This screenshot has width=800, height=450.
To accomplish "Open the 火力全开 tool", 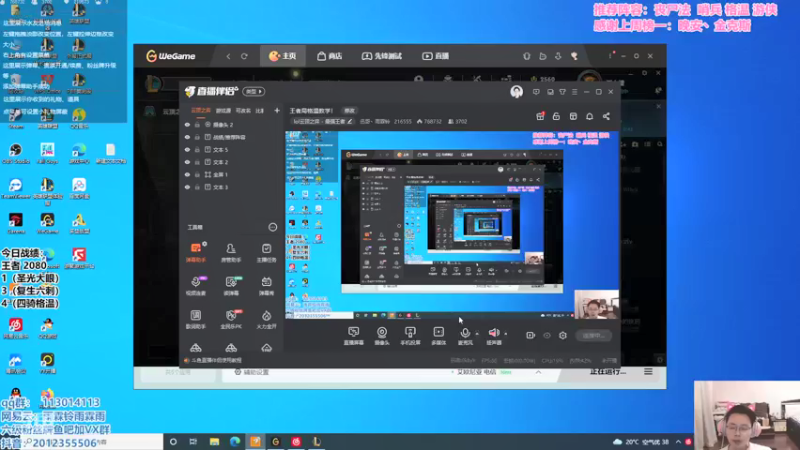I will point(266,319).
